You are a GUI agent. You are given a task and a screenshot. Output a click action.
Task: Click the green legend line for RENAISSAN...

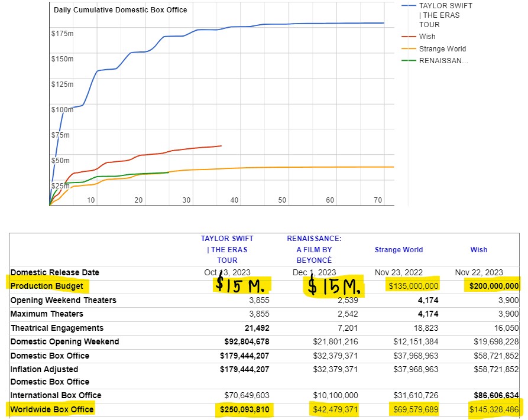[x=409, y=60]
